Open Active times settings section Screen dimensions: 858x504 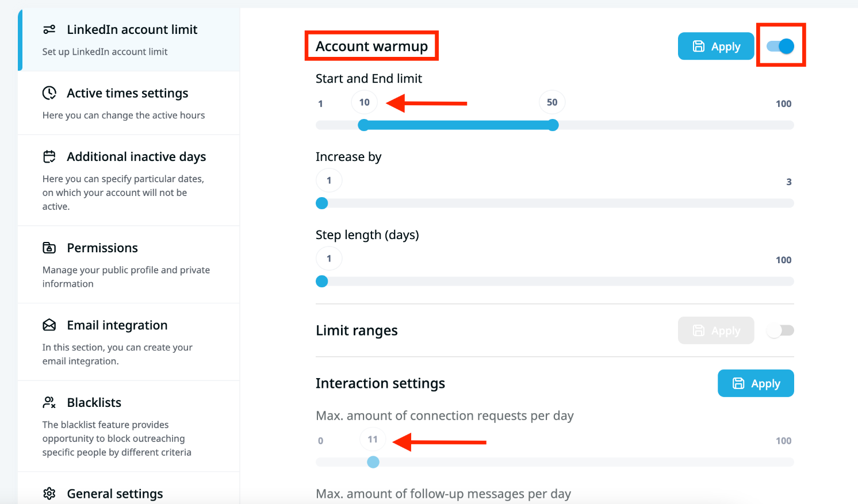click(x=127, y=93)
